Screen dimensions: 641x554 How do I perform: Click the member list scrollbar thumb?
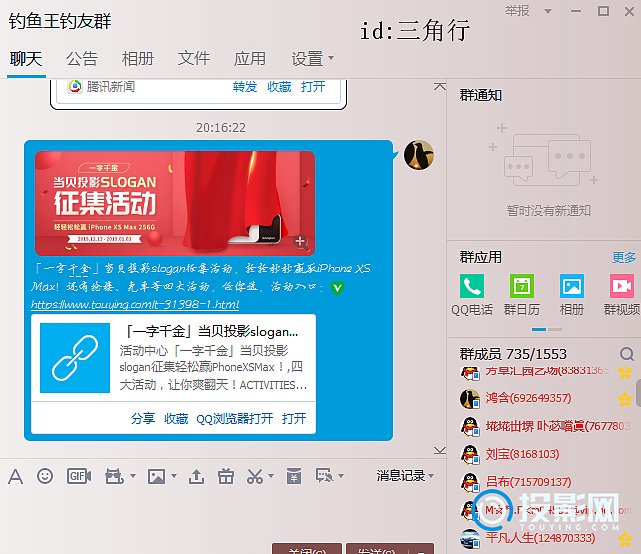(638, 392)
